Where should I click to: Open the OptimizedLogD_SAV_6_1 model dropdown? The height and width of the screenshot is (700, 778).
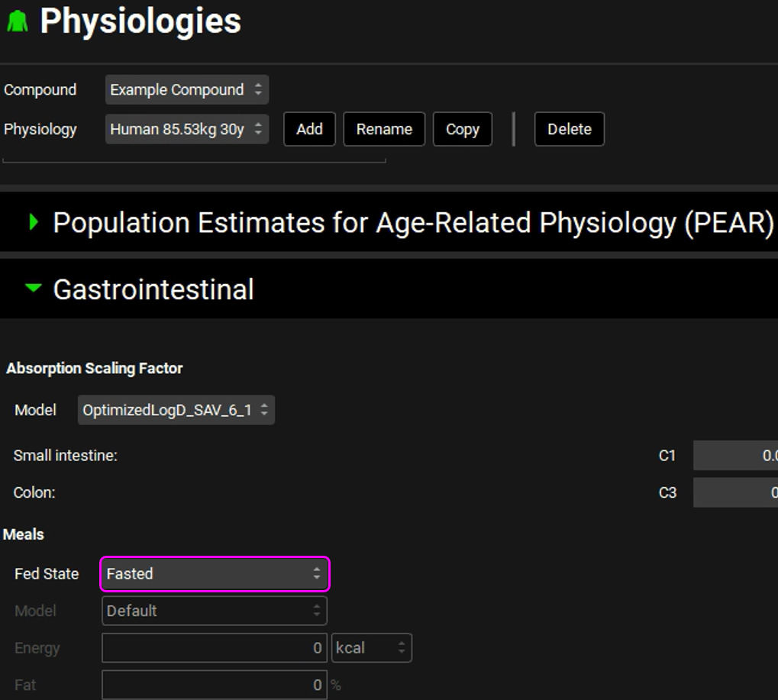(x=176, y=410)
